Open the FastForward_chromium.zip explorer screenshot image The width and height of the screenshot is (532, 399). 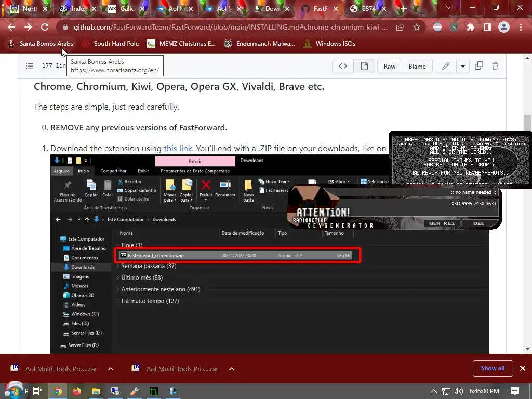(270, 254)
